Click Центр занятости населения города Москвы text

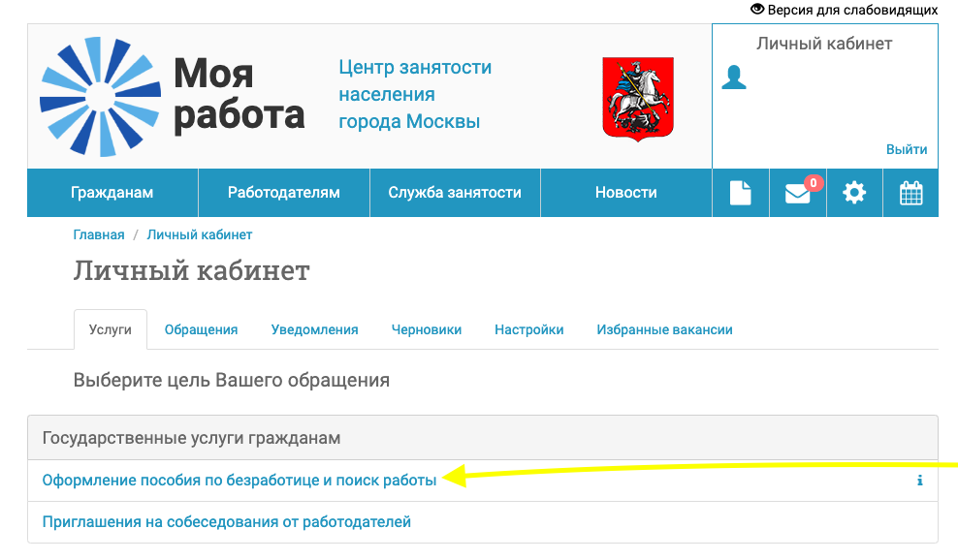(x=415, y=95)
